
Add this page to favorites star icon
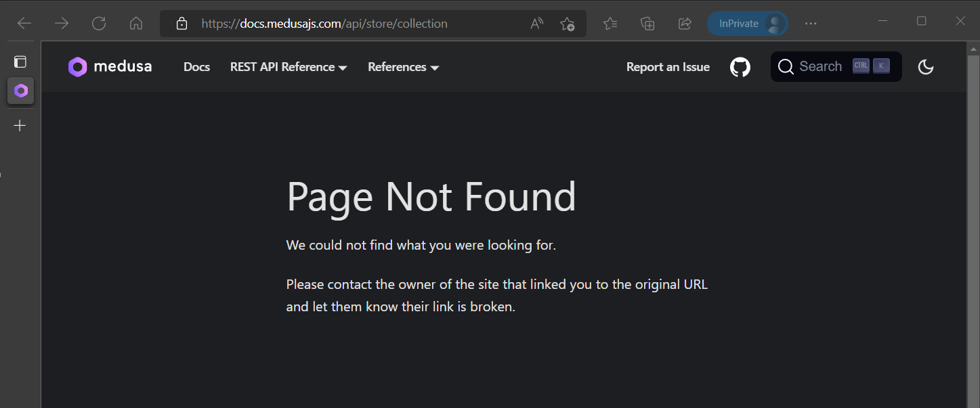(568, 24)
